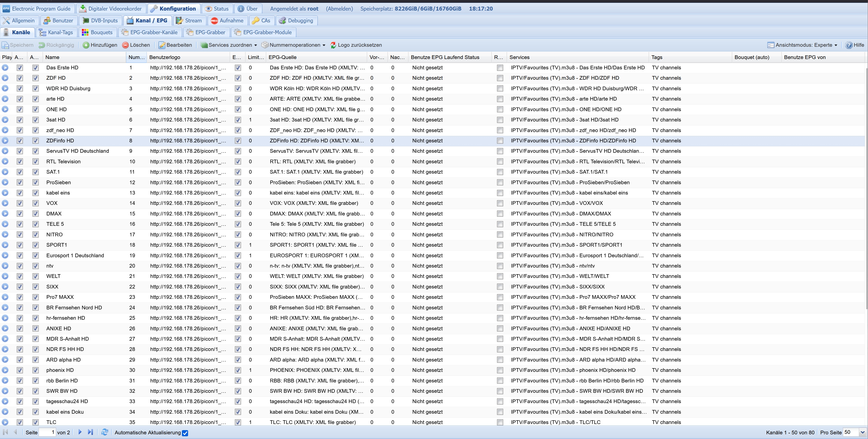868x439 pixels.
Task: Open the Über info tab
Action: click(248, 9)
